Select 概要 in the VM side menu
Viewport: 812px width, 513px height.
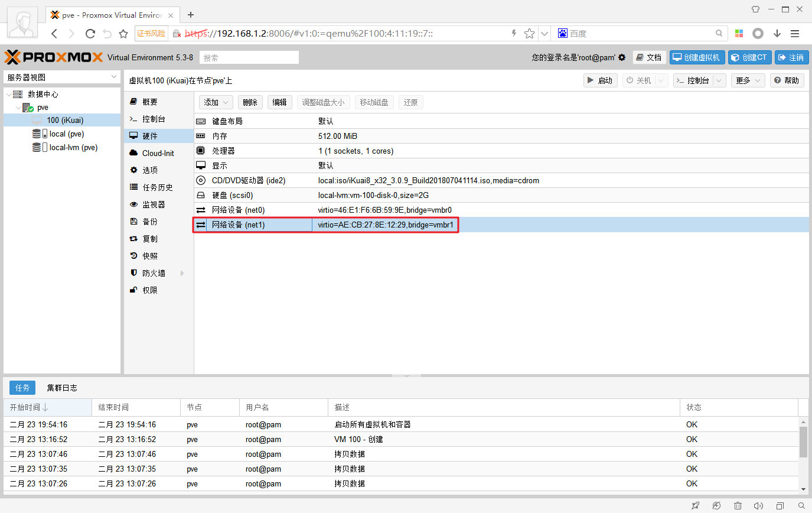[x=159, y=102]
